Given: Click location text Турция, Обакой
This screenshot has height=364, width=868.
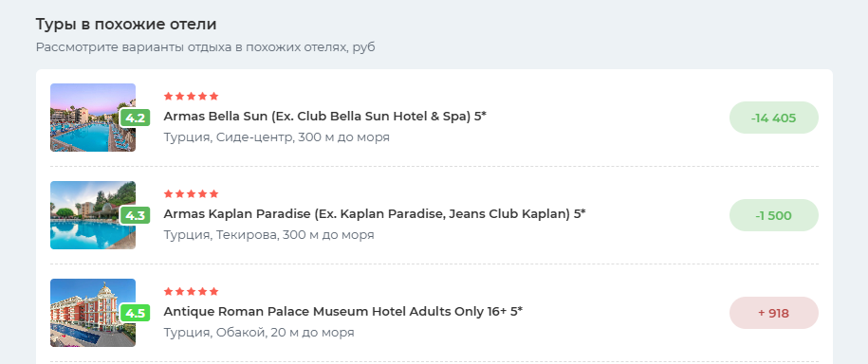Looking at the screenshot, I should click(213, 333).
